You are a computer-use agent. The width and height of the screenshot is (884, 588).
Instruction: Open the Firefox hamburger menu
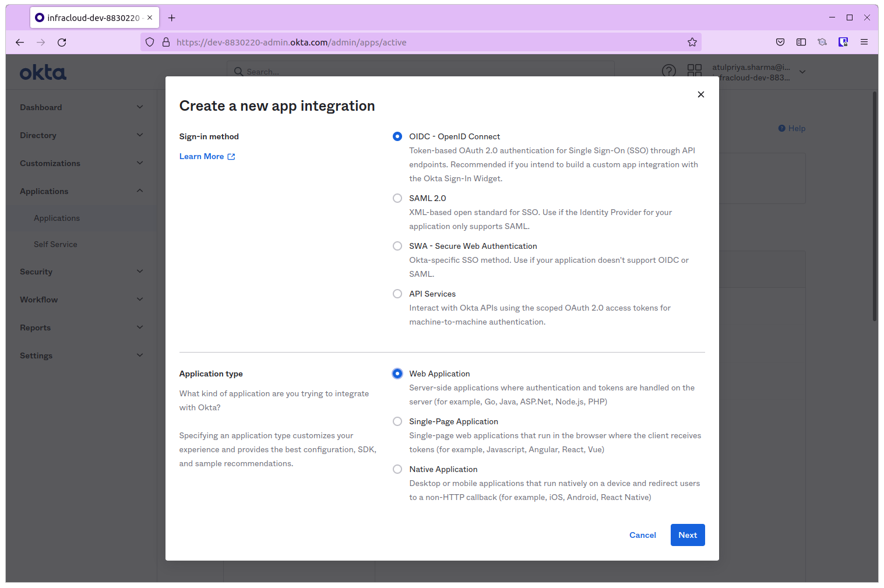864,42
